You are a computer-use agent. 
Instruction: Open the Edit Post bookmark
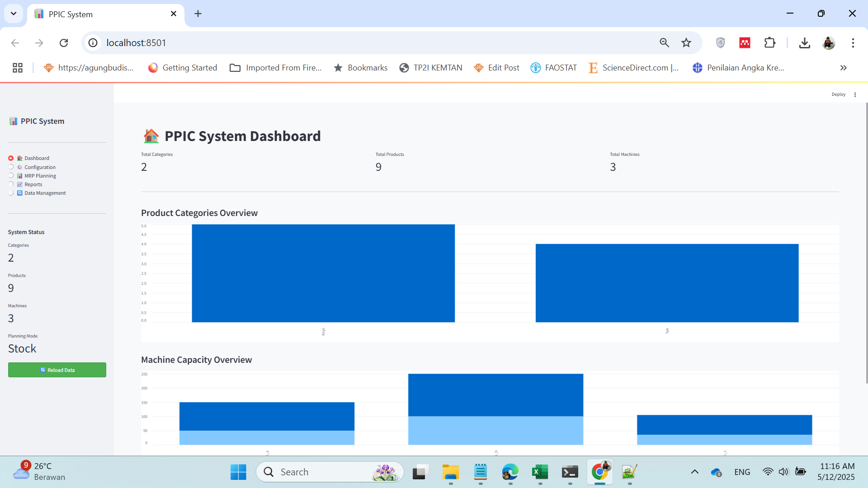pyautogui.click(x=496, y=68)
